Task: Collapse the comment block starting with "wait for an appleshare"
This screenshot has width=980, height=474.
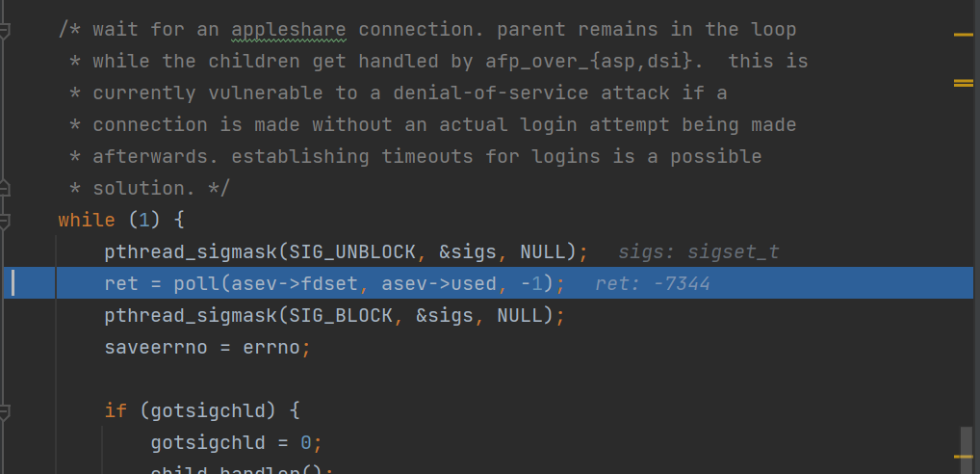Action: click(x=4, y=30)
